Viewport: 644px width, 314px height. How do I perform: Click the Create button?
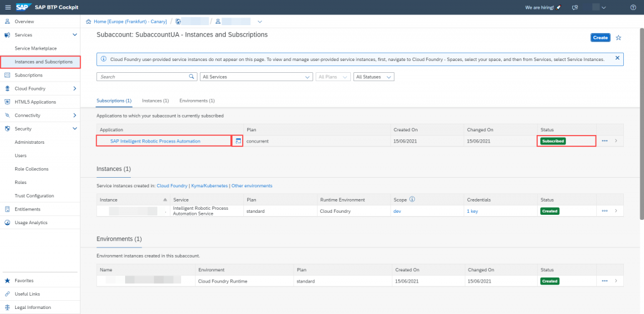(600, 38)
